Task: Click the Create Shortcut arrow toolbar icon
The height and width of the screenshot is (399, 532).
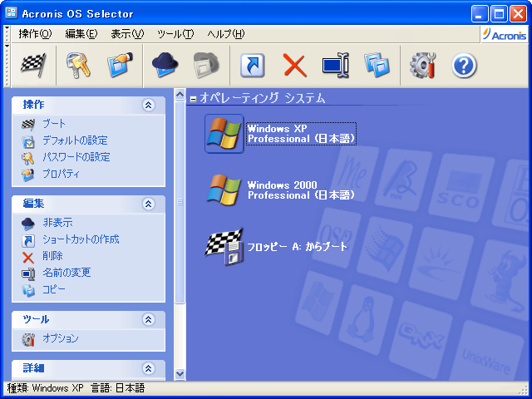Action: pos(253,65)
